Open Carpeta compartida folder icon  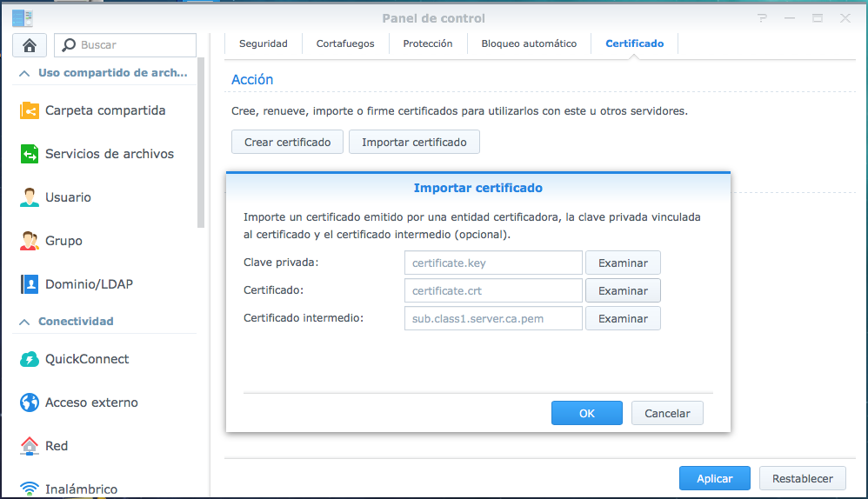(x=30, y=110)
